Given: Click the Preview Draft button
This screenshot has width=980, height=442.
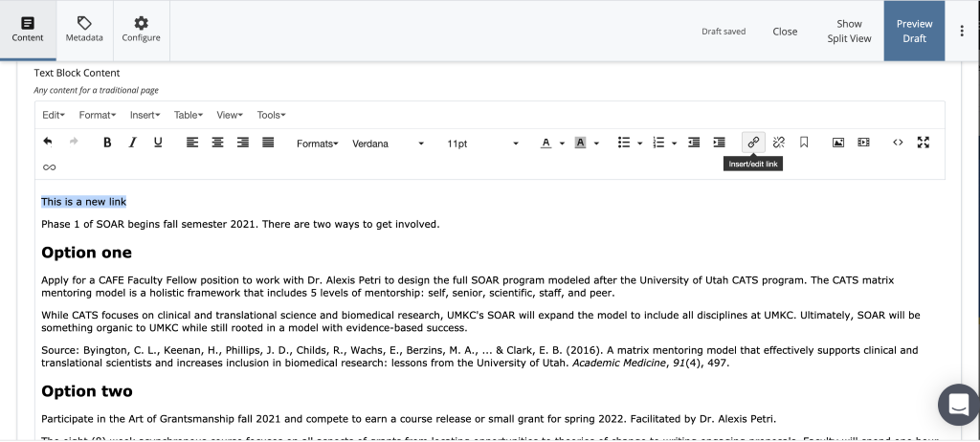Looking at the screenshot, I should (914, 32).
